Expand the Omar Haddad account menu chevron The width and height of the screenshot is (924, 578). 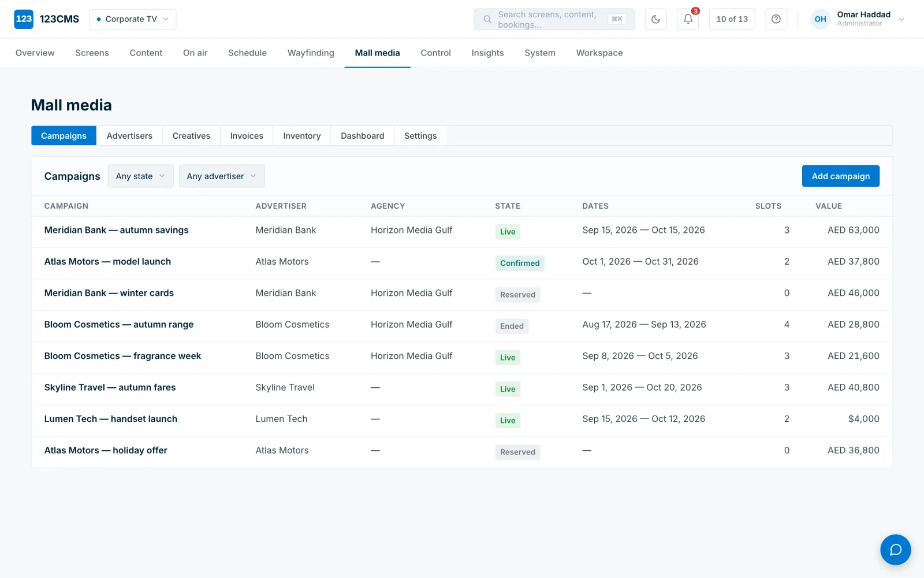pyautogui.click(x=901, y=19)
